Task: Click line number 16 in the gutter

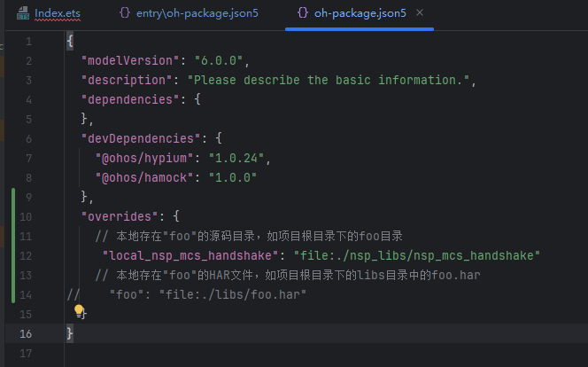Action: (x=26, y=333)
